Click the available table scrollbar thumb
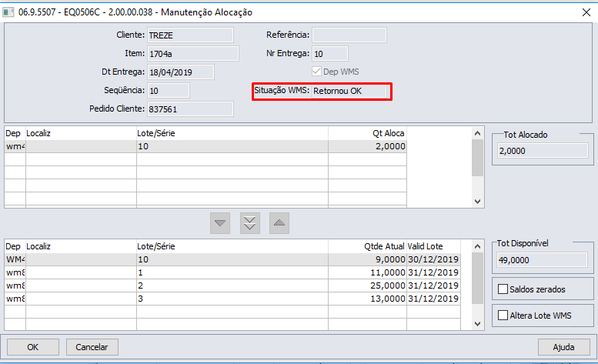 point(477,279)
